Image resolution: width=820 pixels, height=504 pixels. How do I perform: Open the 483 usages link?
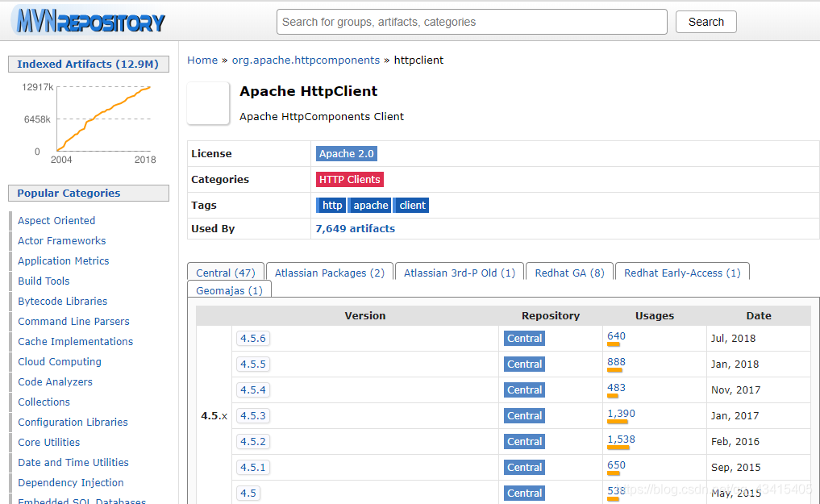617,387
